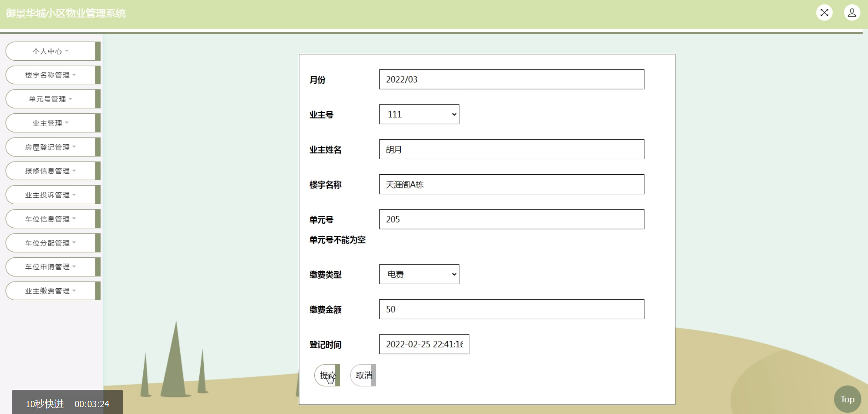Expand the 车位信息管理 menu
Screen dimensions: 868x414
50,219
